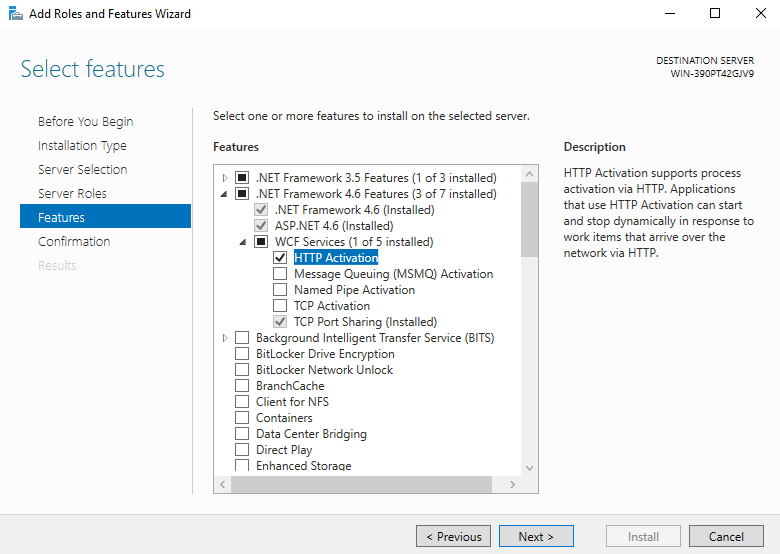Expand Background Intelligent Transfer Service node
Image resolution: width=780 pixels, height=554 pixels.
[x=225, y=338]
